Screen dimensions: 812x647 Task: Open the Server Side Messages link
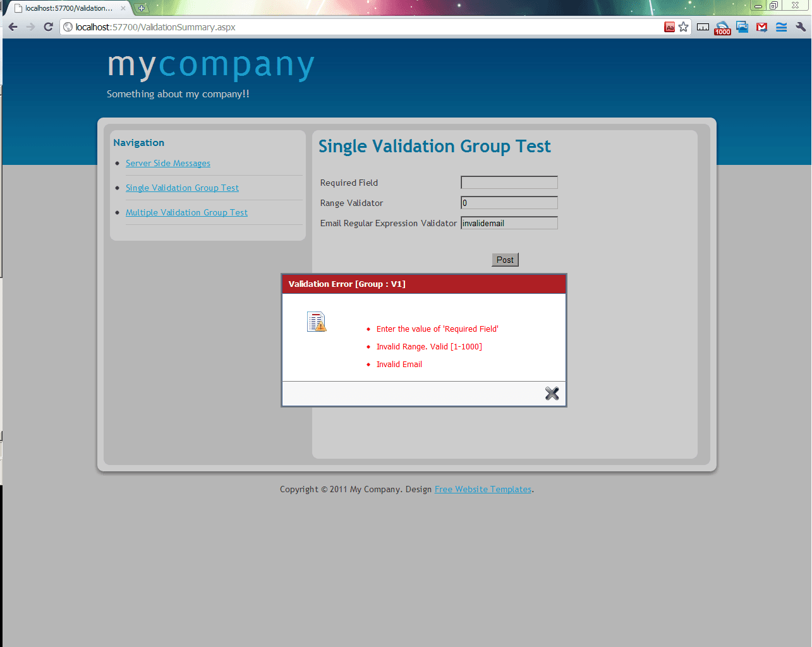click(x=167, y=163)
